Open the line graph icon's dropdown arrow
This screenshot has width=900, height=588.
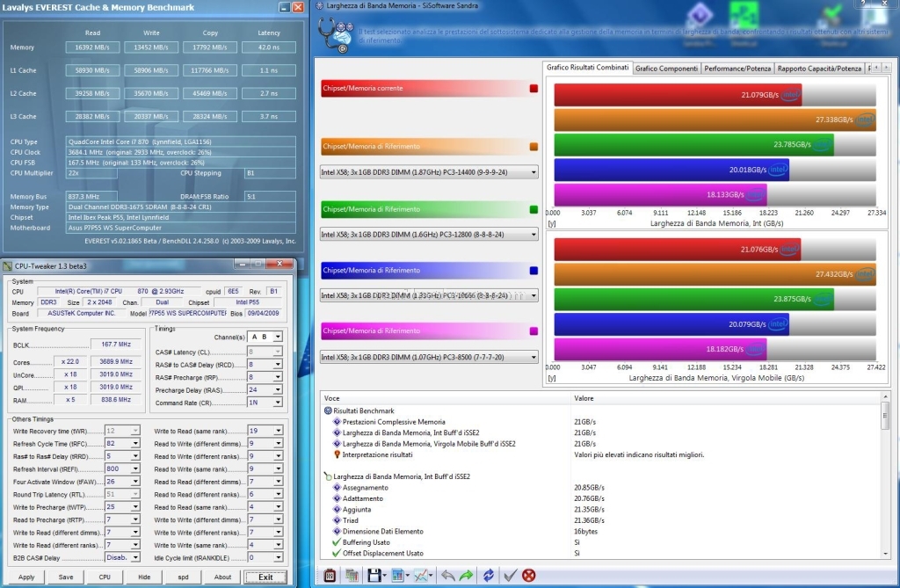(x=431, y=576)
